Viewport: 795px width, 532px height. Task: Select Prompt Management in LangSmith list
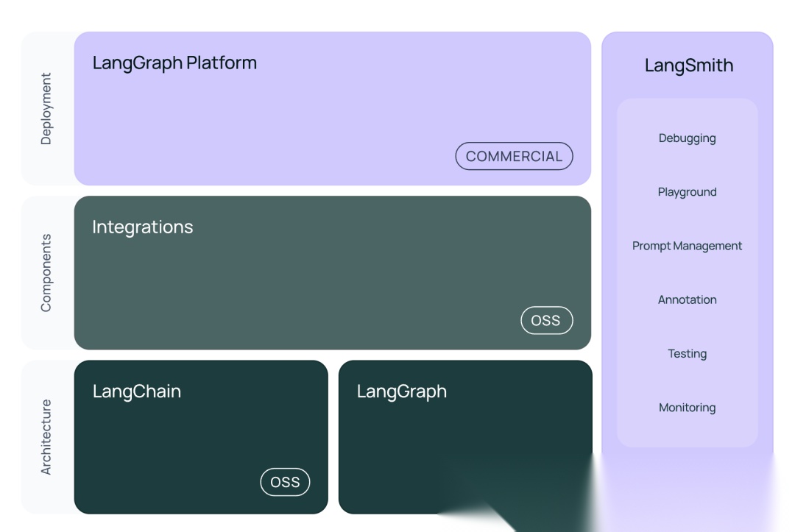687,246
